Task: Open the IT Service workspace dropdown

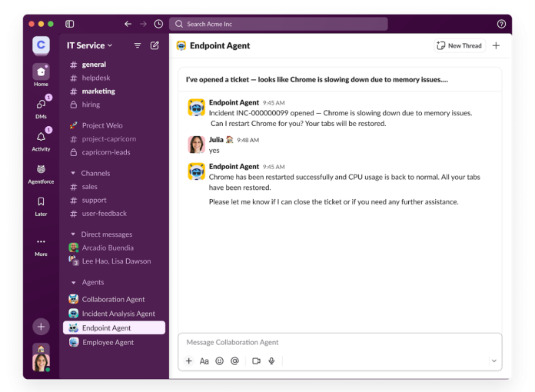Action: tap(89, 45)
